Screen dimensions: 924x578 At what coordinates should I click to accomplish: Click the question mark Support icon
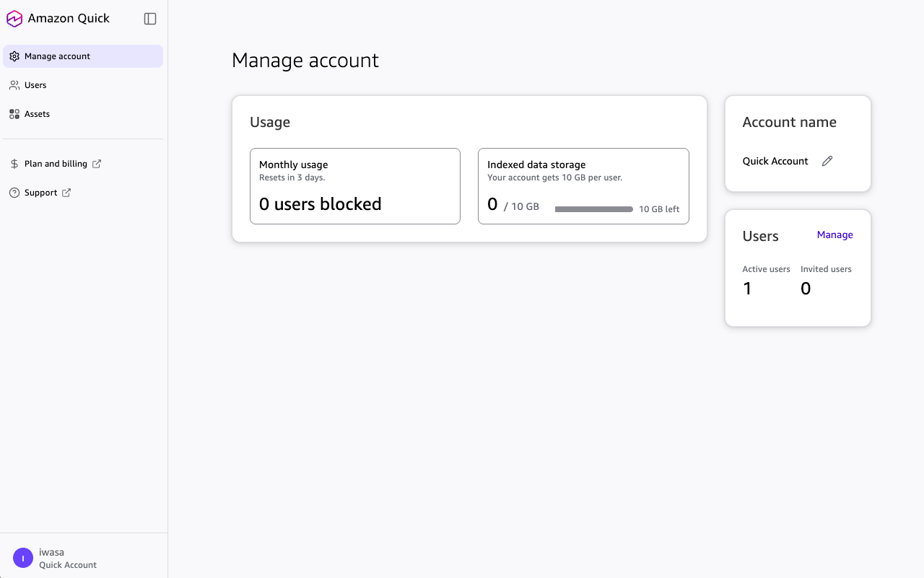click(14, 193)
